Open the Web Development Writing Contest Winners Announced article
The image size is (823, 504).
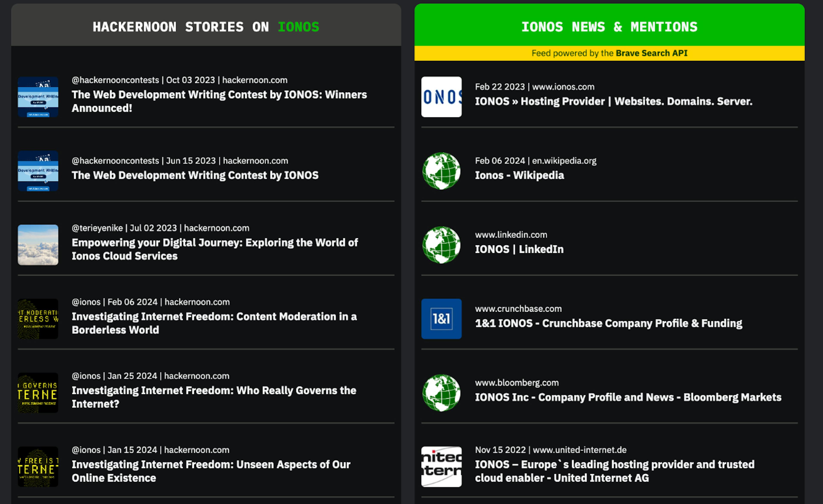click(x=219, y=101)
